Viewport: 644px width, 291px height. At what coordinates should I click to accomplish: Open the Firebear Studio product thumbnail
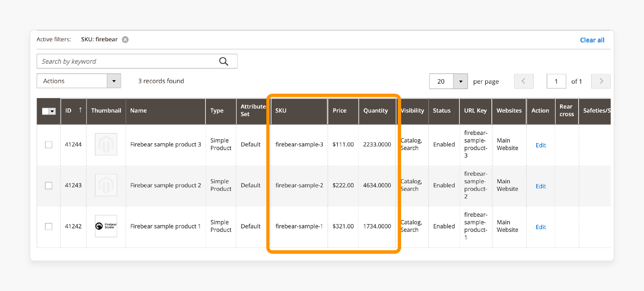(106, 226)
